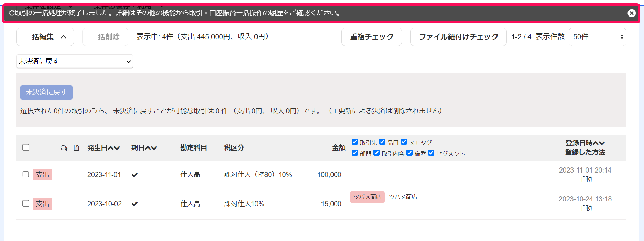Screen dimensions: 644x241
Task: Click the 勘定科目 column header
Action: (194, 148)
